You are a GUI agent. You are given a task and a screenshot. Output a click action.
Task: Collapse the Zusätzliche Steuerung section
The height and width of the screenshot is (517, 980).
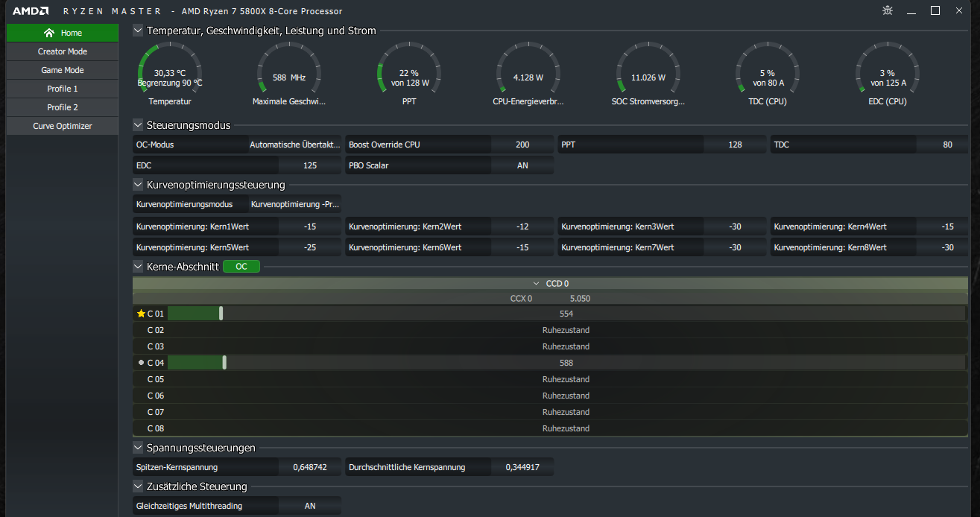click(x=138, y=486)
